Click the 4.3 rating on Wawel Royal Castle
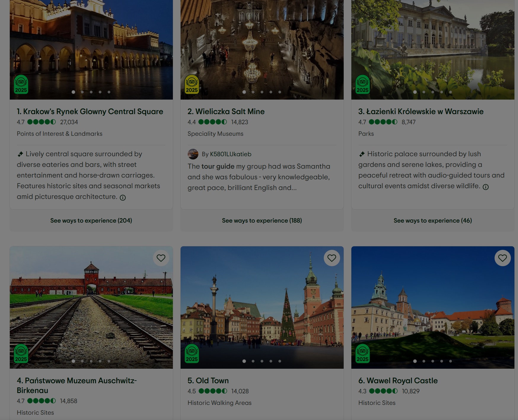Viewport: 518px width, 420px height. coord(362,391)
